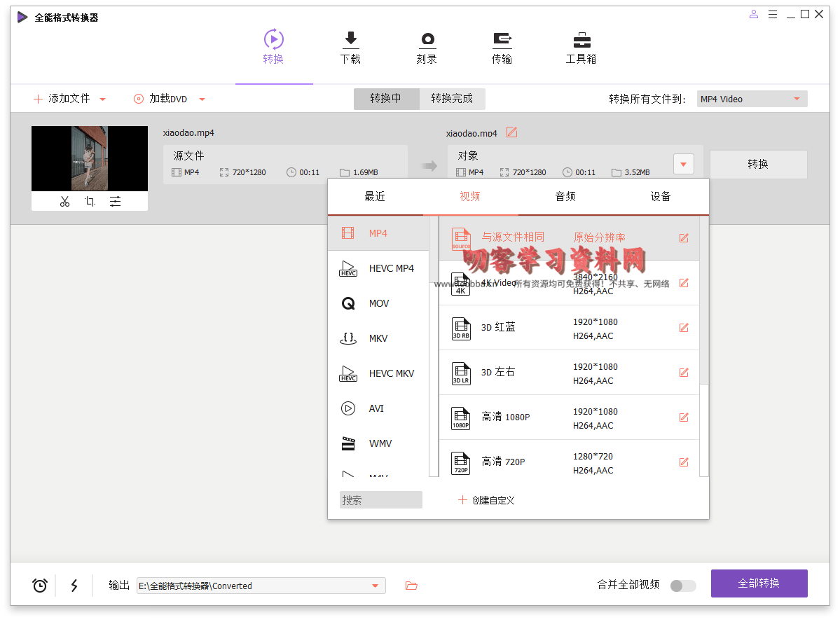
Task: Expand the 加载DVD dropdown arrow
Action: 202,99
